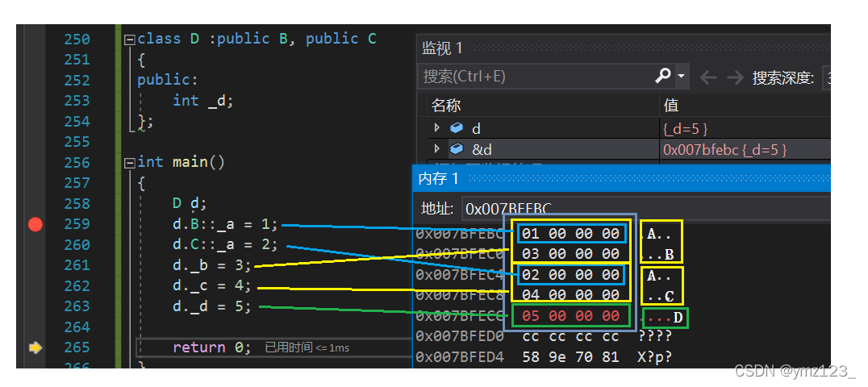Click the elapsed time hint on line 265
Image resolution: width=868 pixels, height=387 pixels.
point(307,347)
